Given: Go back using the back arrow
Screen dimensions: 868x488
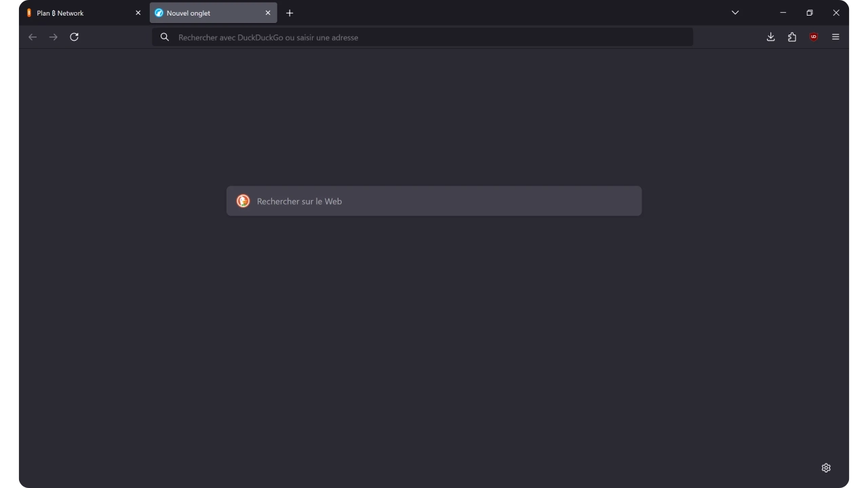Looking at the screenshot, I should click(33, 37).
